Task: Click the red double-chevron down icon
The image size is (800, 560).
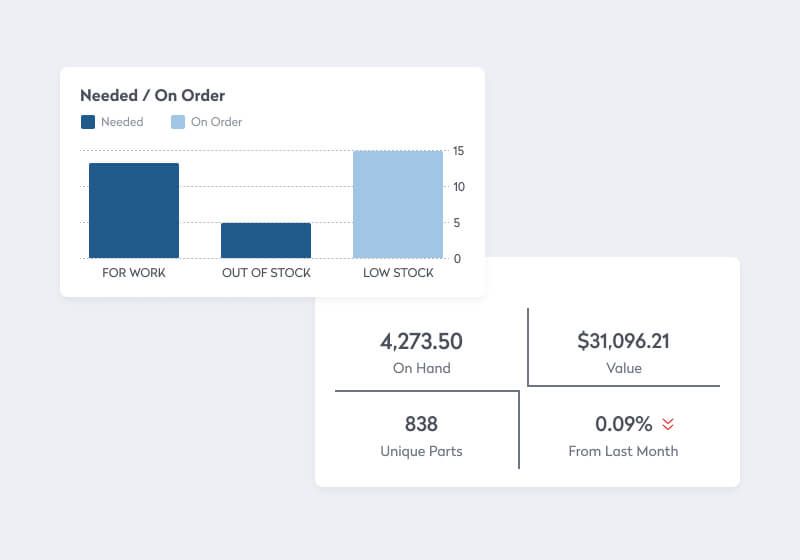Action: tap(668, 424)
